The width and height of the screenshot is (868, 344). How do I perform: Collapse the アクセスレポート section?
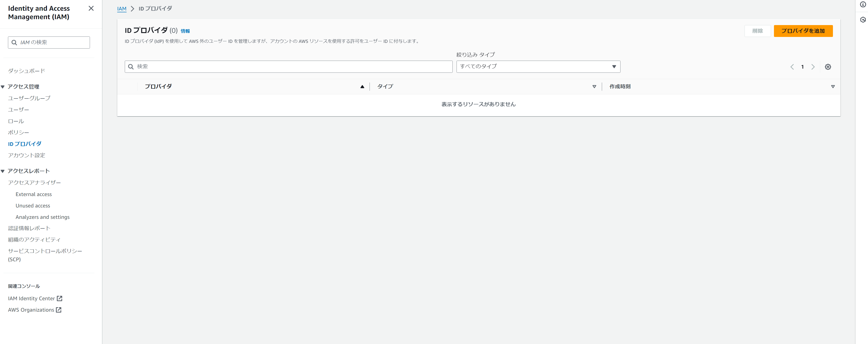coord(3,171)
